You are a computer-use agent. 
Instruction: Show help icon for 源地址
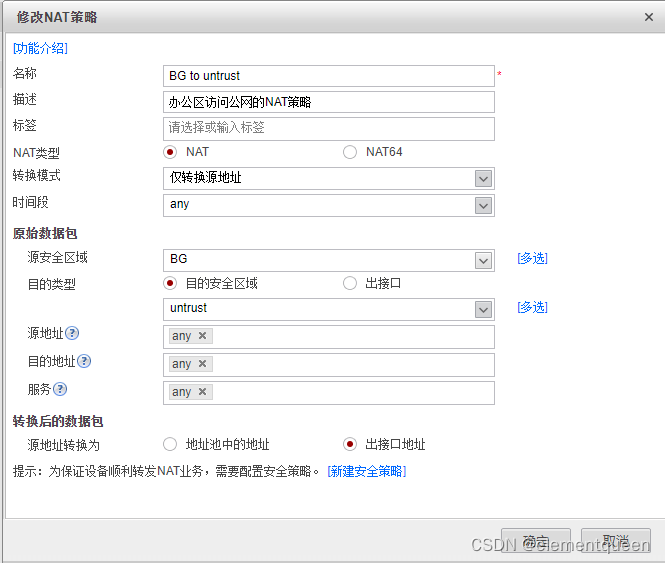(72, 333)
